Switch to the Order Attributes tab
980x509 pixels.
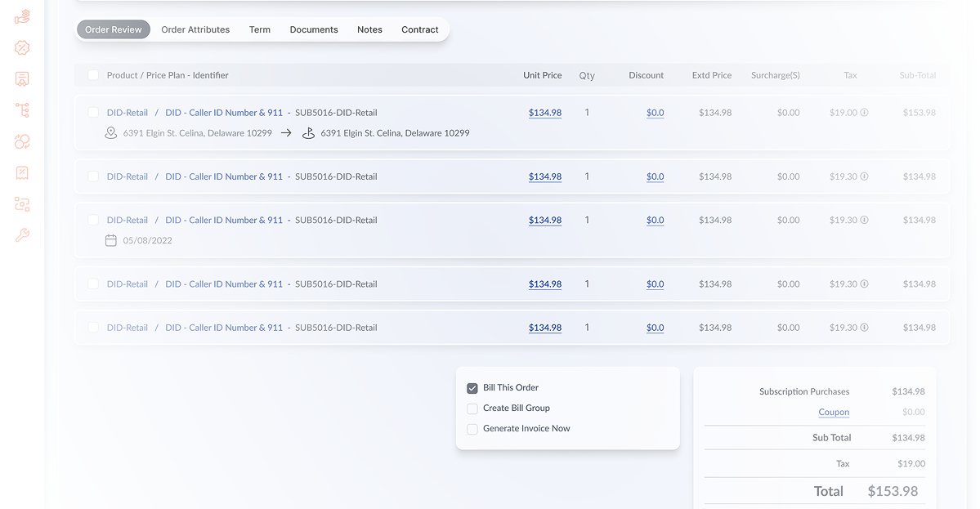[x=195, y=29]
